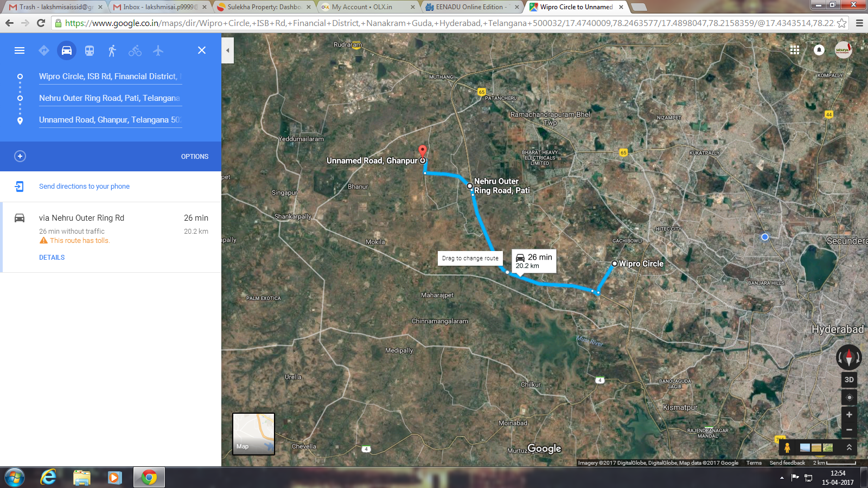
Task: Click the send-to-phone icon
Action: (x=20, y=186)
